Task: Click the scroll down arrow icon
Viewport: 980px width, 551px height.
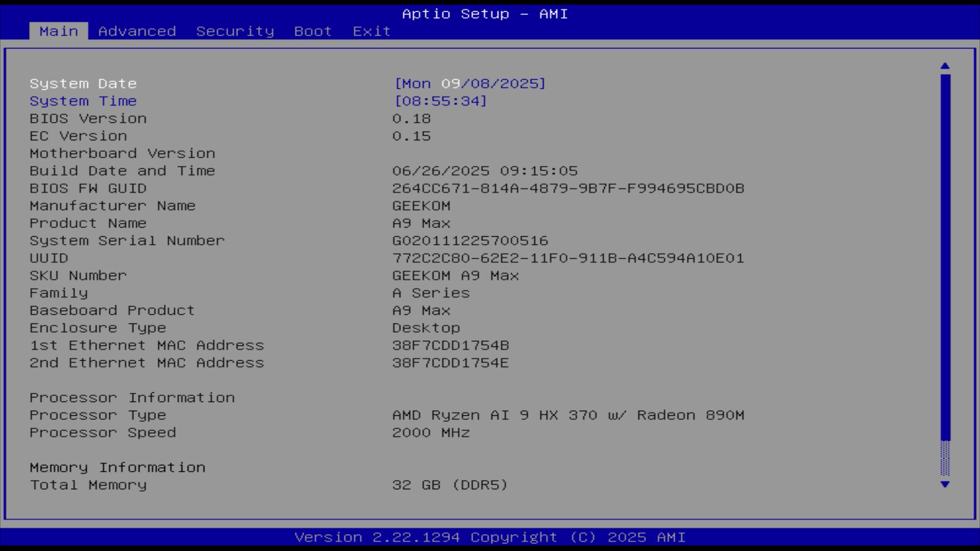Action: [x=945, y=484]
